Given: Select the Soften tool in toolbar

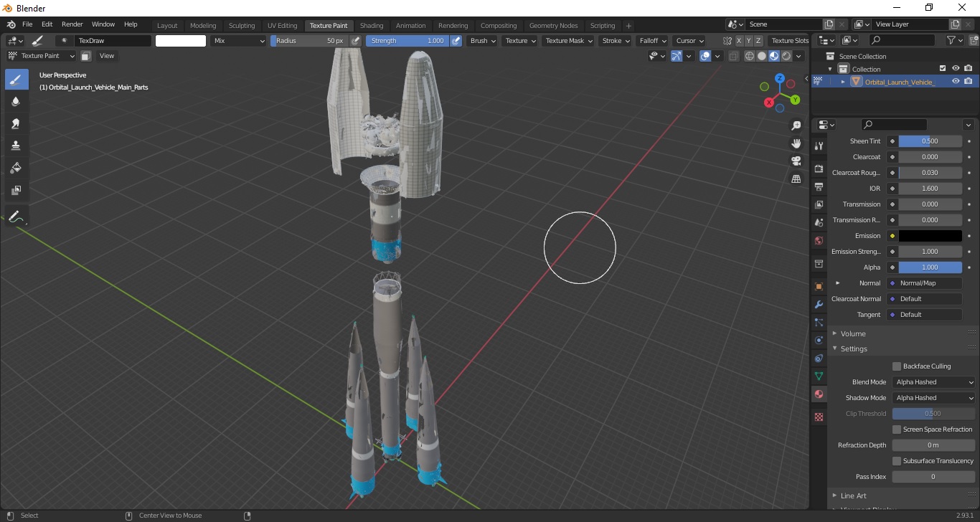Looking at the screenshot, I should tap(17, 102).
